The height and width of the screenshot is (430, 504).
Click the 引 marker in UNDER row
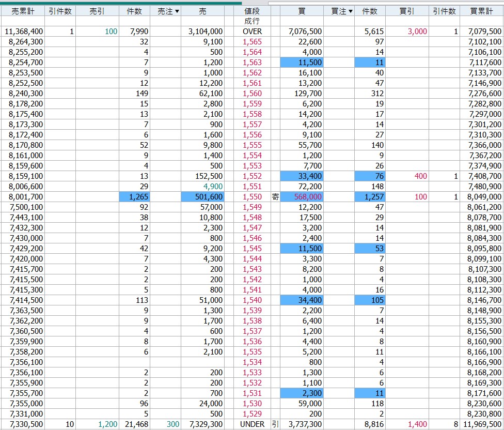275,424
